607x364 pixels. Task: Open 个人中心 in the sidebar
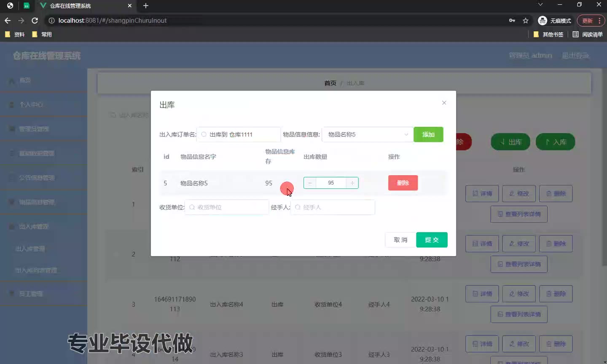coord(43,104)
